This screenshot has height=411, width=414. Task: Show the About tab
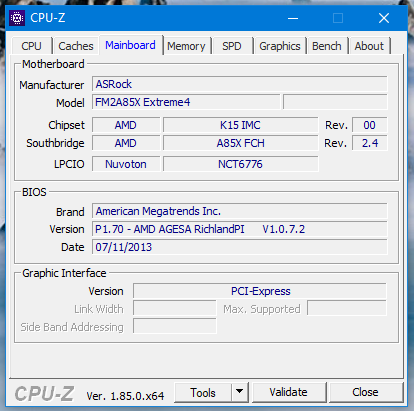click(x=369, y=46)
